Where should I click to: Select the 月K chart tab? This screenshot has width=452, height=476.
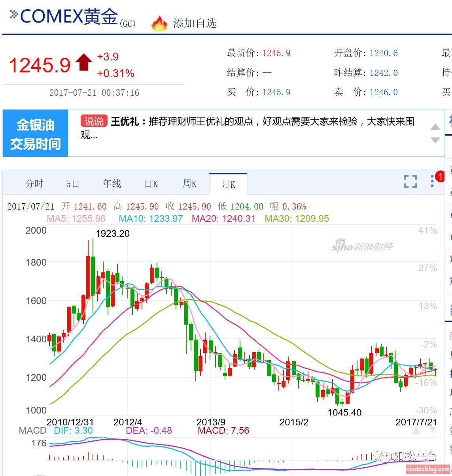click(228, 184)
